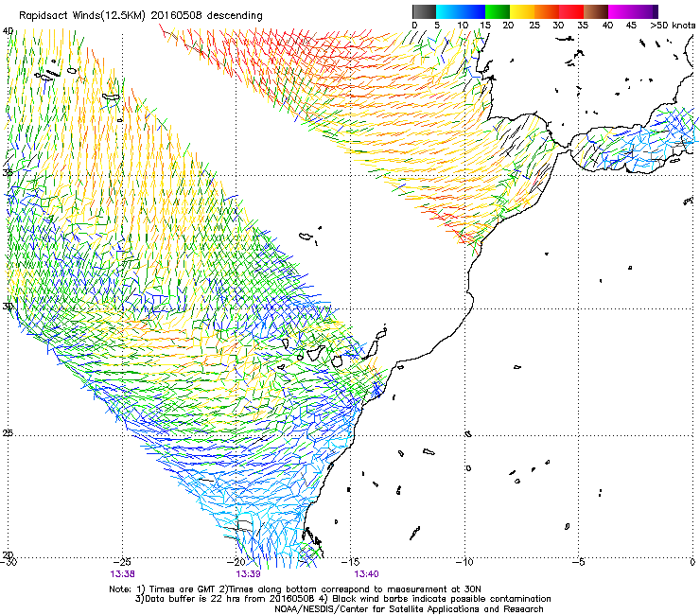Click the longitude axis label '-25'
Image resolution: width=700 pixels, height=615 pixels.
tap(122, 562)
